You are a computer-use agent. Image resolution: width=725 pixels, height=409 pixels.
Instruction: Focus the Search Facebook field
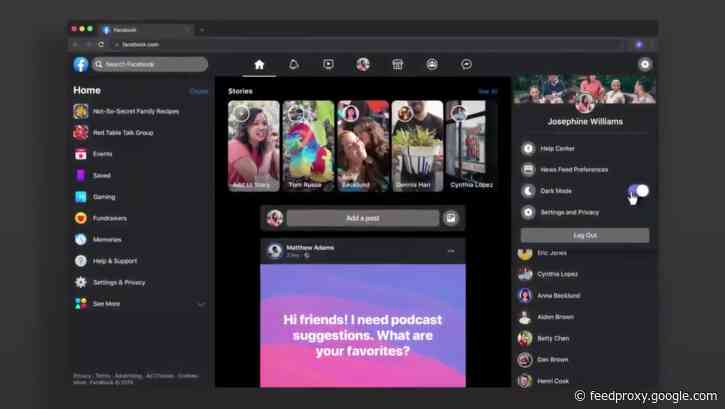point(150,64)
